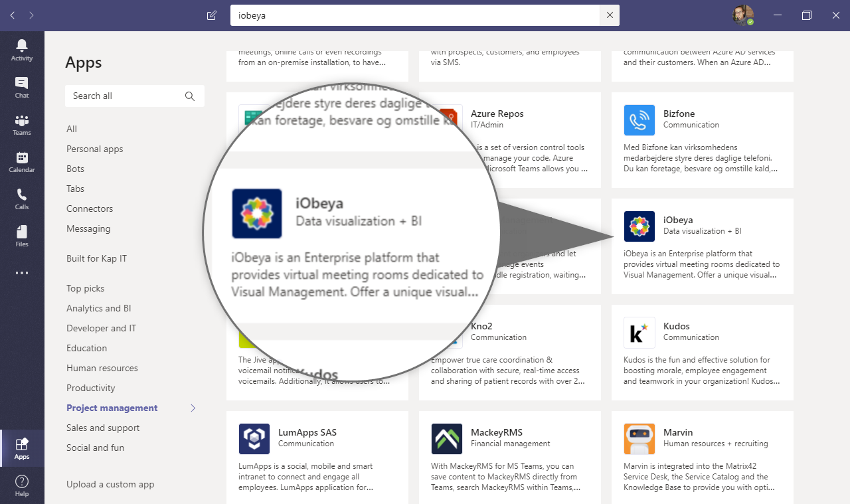The height and width of the screenshot is (504, 850).
Task: Open the LumApps SAS app title
Action: click(x=307, y=432)
